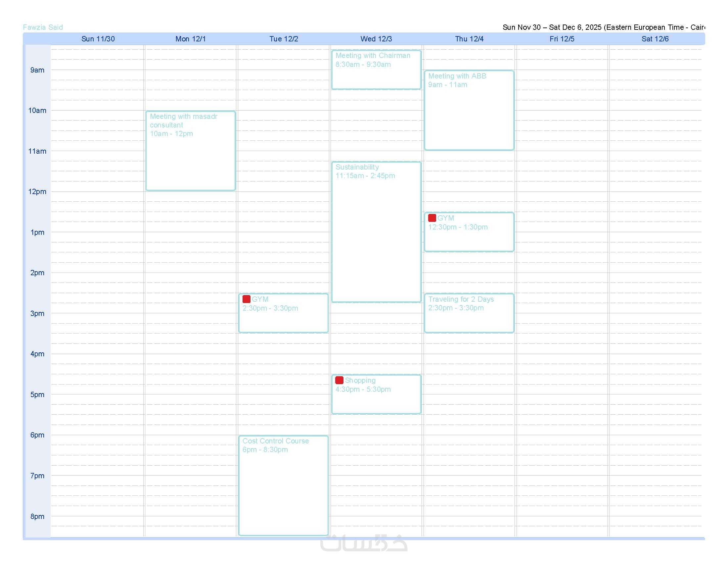The height and width of the screenshot is (563, 728).
Task: Click red marker on Shopping event
Action: [x=339, y=380]
